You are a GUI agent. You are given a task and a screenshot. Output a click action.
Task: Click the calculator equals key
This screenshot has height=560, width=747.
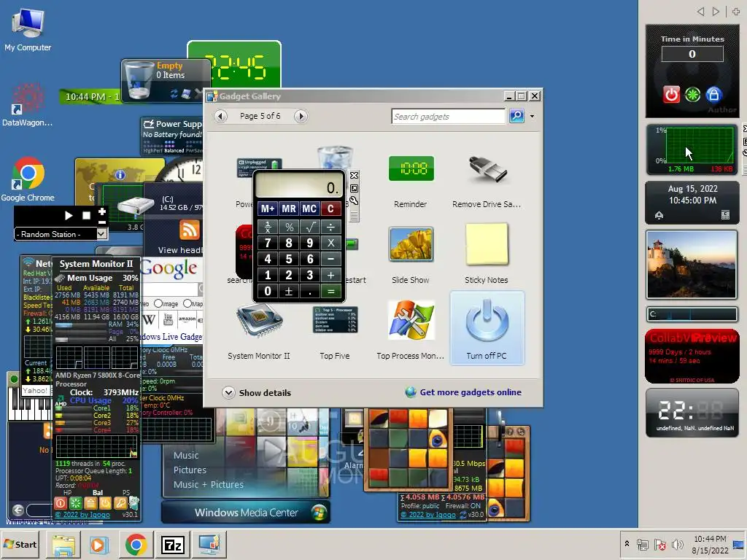pyautogui.click(x=330, y=291)
